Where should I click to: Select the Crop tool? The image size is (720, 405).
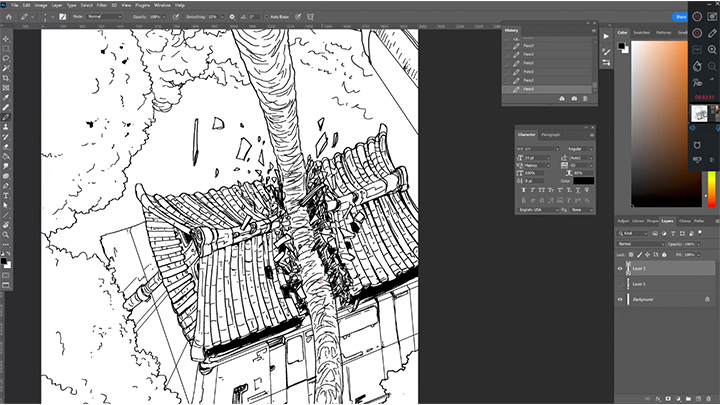6,78
